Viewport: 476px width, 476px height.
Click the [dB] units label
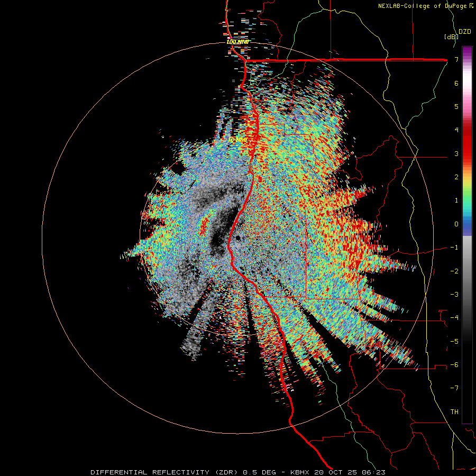451,36
